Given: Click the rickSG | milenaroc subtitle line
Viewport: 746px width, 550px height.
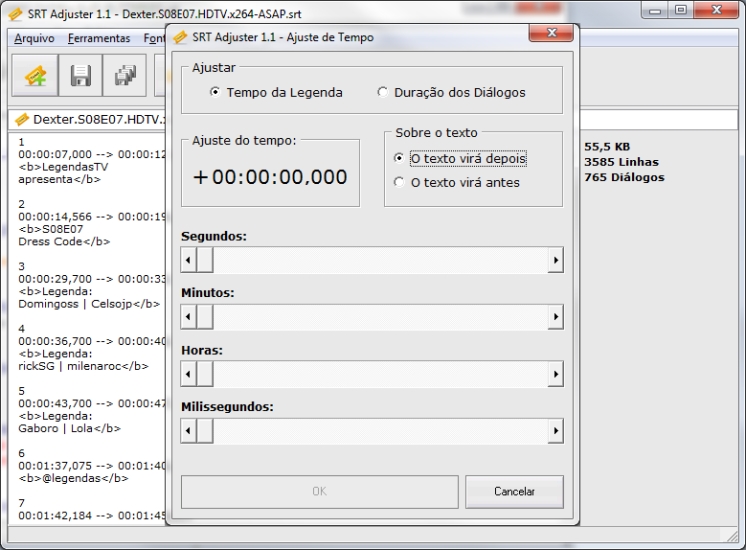Looking at the screenshot, I should pos(83,366).
